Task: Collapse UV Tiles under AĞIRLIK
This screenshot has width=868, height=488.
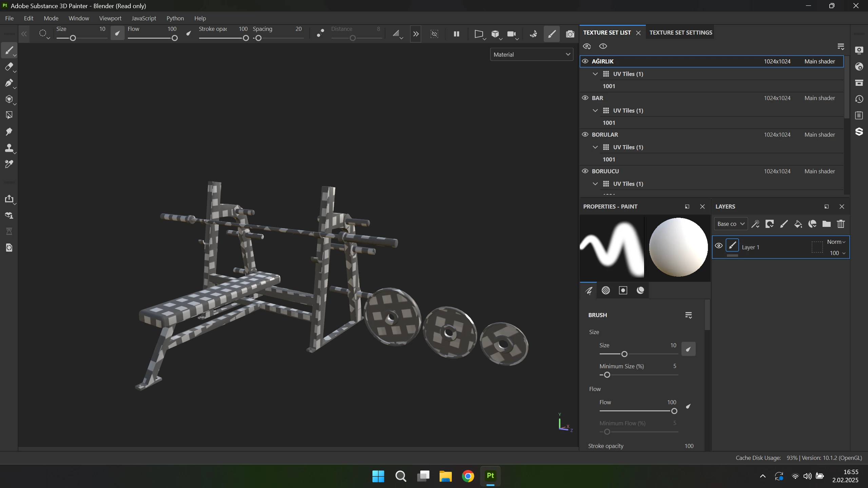Action: pyautogui.click(x=595, y=74)
